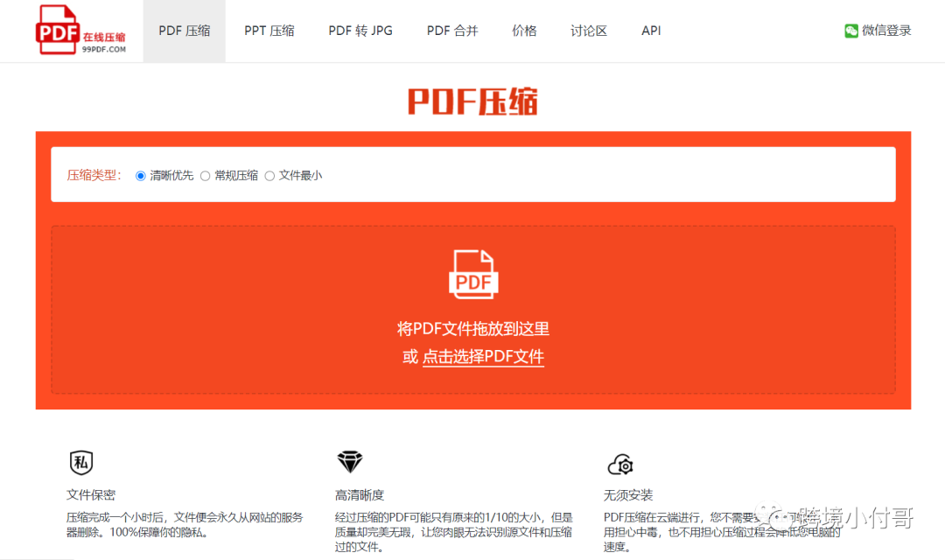Viewport: 945px width, 560px height.
Task: Open the 价格 pricing page
Action: click(524, 30)
